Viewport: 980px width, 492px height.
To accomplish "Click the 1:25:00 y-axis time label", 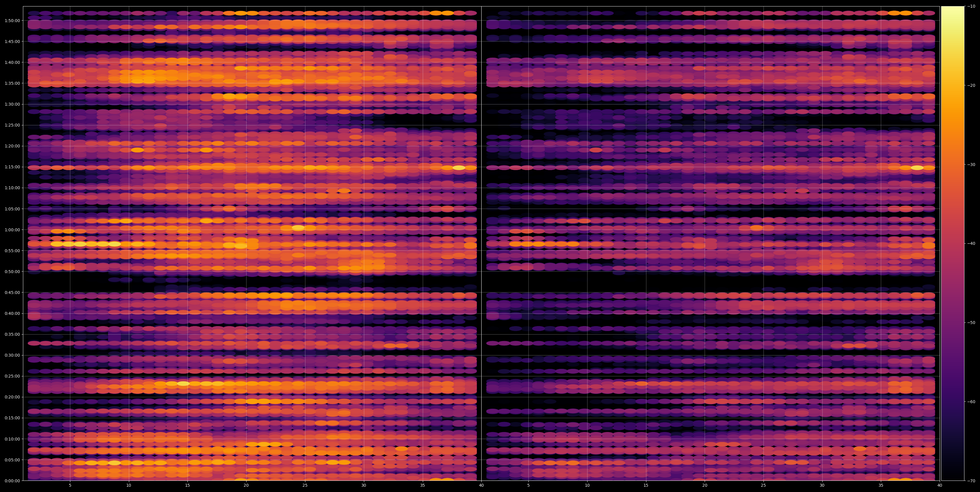I will 13,125.
